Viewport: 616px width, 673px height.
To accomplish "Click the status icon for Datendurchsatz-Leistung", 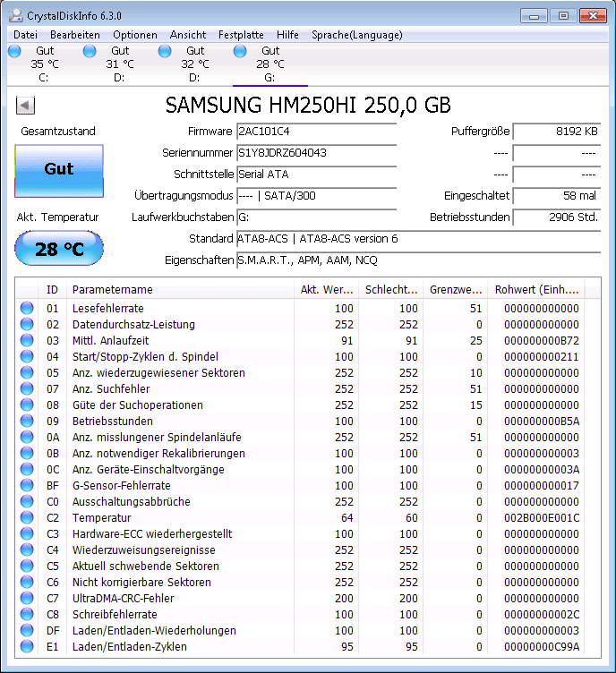I will pos(27,324).
